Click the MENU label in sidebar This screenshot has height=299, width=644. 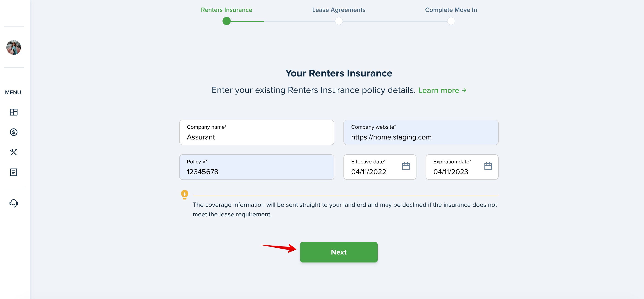tap(13, 92)
